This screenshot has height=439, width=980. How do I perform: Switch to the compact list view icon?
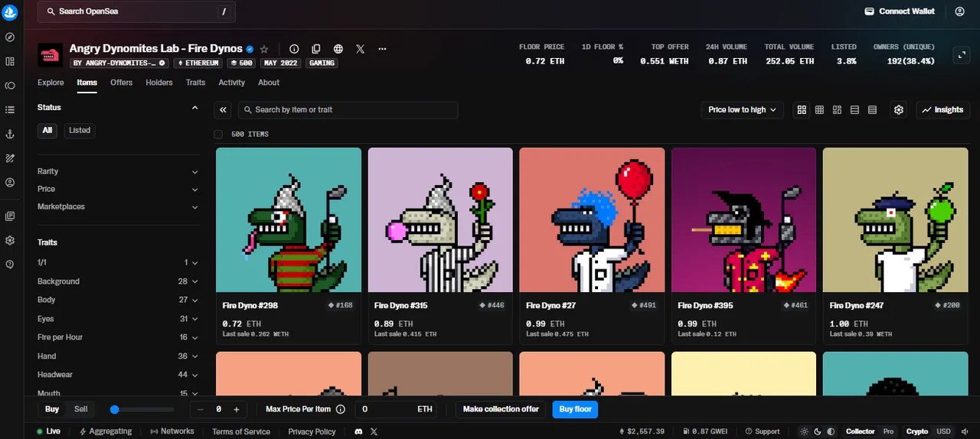(x=872, y=110)
